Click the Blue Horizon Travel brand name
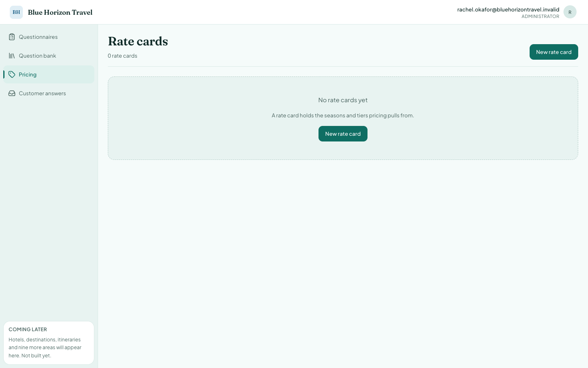The width and height of the screenshot is (588, 368). (60, 12)
